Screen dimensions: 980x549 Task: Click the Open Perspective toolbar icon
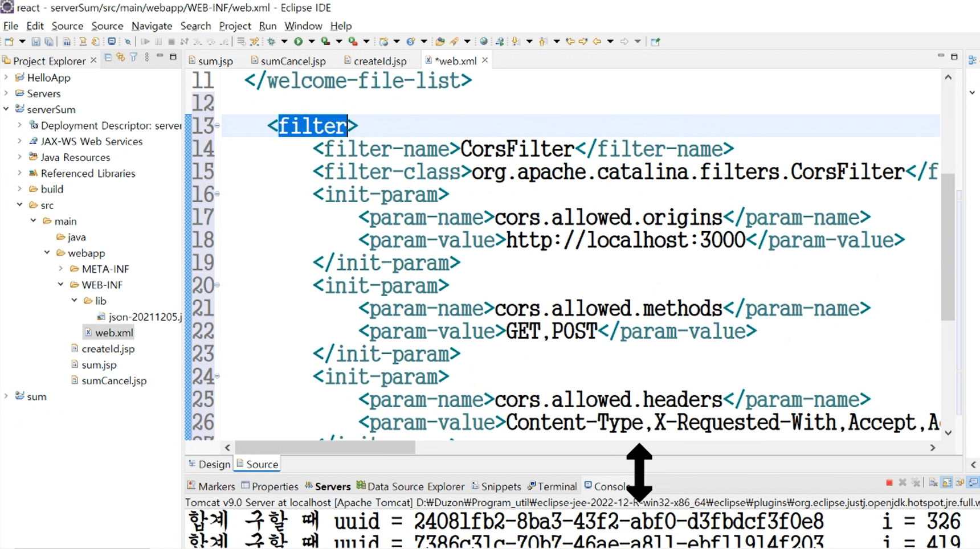tap(655, 42)
